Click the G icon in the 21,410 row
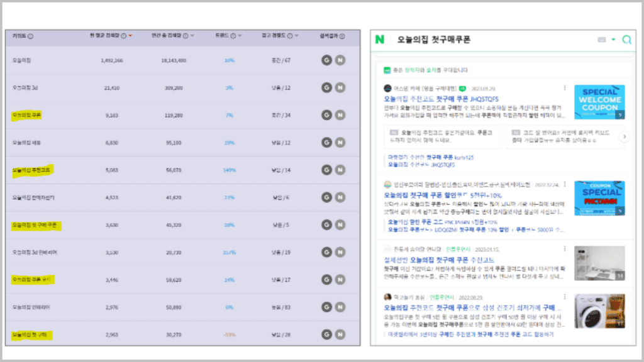 tap(326, 87)
